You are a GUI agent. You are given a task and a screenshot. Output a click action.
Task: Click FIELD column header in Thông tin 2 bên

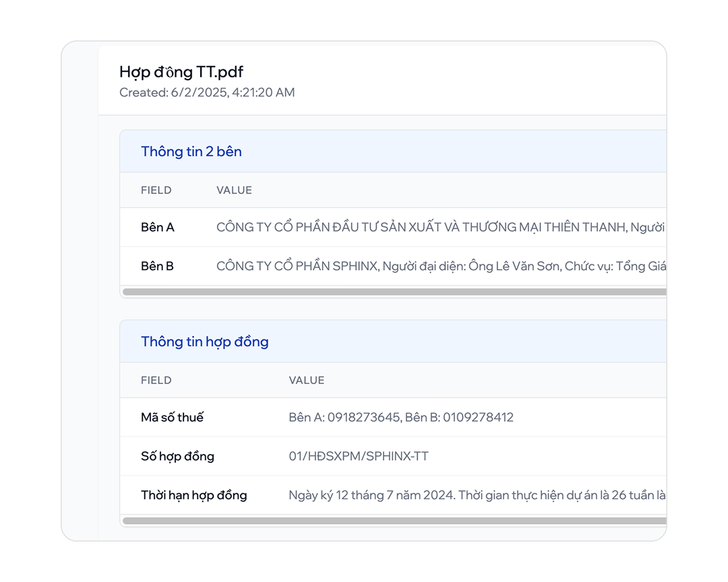[156, 190]
